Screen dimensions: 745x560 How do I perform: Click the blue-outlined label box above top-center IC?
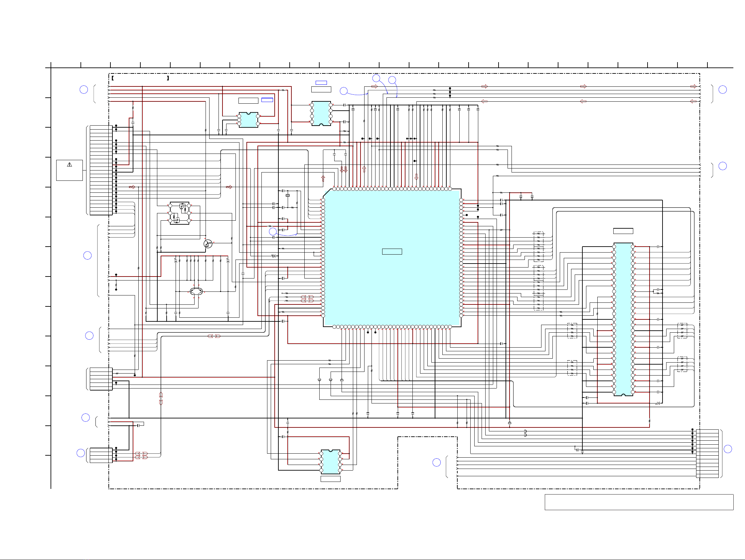point(321,83)
